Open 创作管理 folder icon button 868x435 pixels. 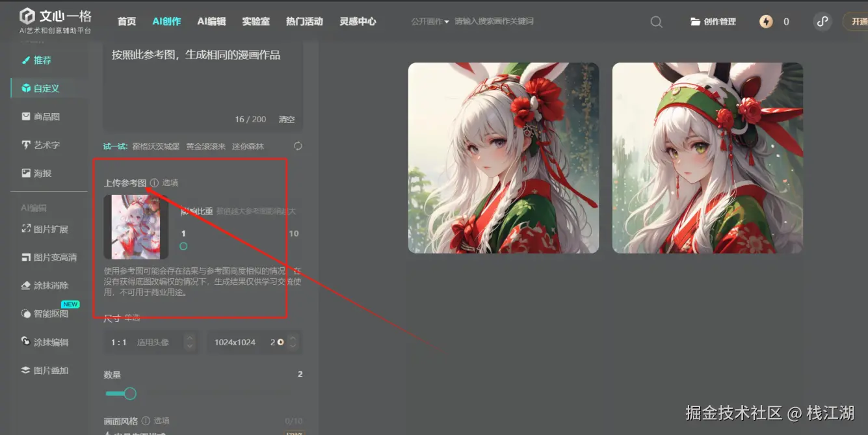713,21
